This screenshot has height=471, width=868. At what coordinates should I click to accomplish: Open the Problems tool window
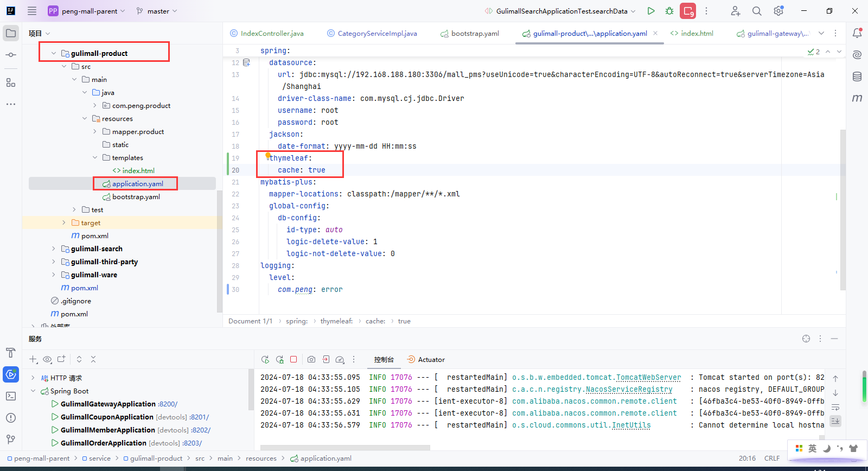pyautogui.click(x=11, y=418)
